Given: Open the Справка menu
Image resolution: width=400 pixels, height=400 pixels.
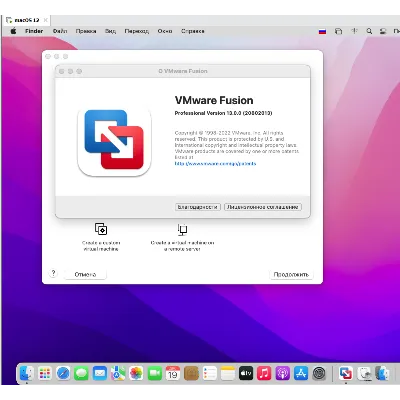Looking at the screenshot, I should (193, 31).
